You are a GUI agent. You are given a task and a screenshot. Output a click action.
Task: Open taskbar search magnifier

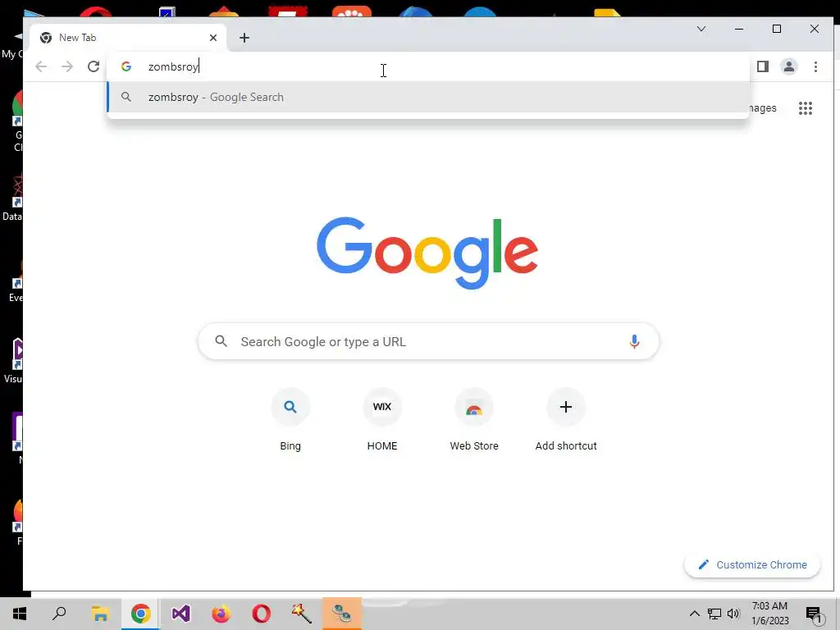coord(59,614)
